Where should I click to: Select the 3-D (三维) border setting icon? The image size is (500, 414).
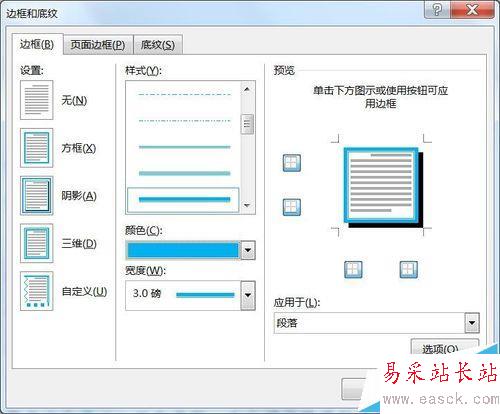[37, 243]
